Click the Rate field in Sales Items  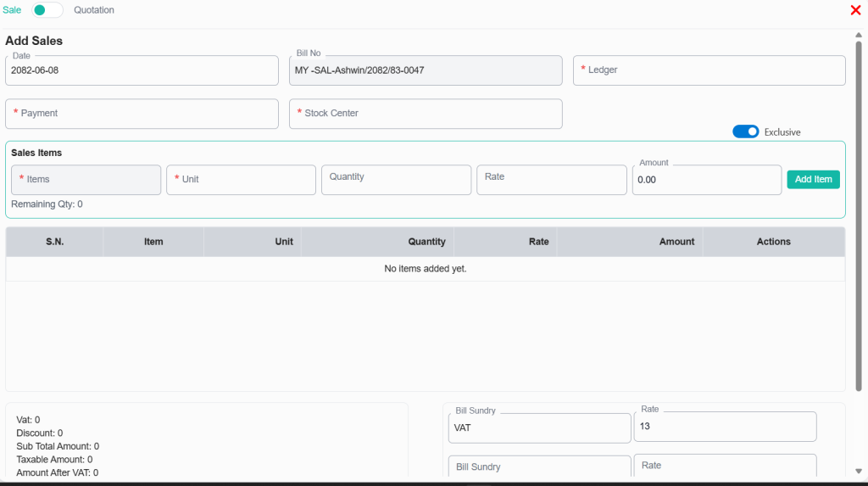[x=551, y=179]
